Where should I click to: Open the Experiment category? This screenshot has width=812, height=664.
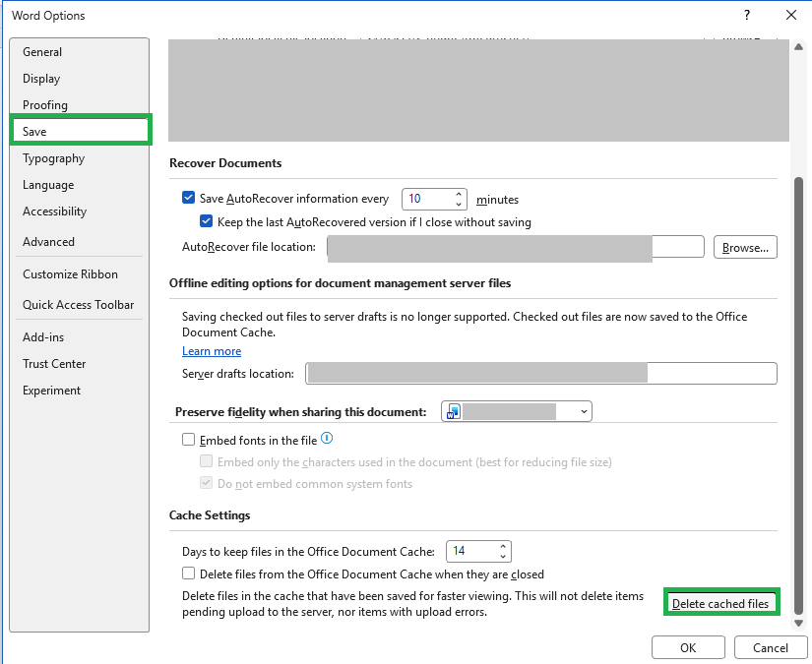point(80,391)
